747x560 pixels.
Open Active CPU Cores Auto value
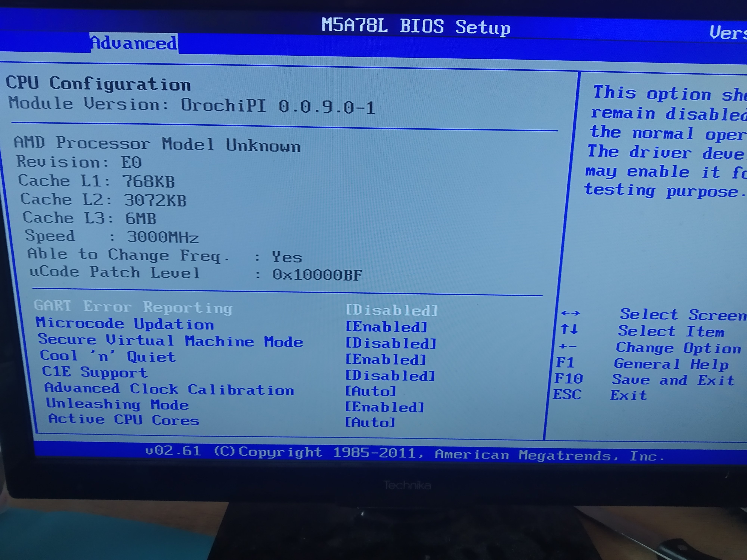[x=370, y=422]
